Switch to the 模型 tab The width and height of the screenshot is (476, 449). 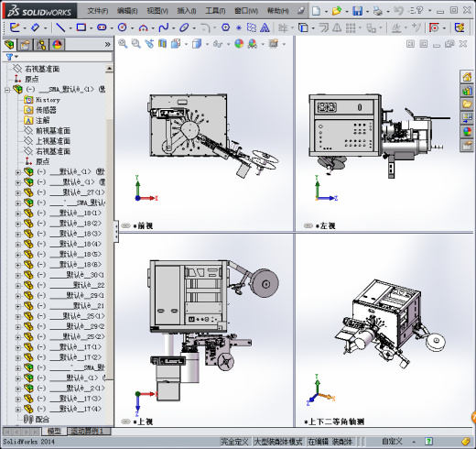click(54, 432)
